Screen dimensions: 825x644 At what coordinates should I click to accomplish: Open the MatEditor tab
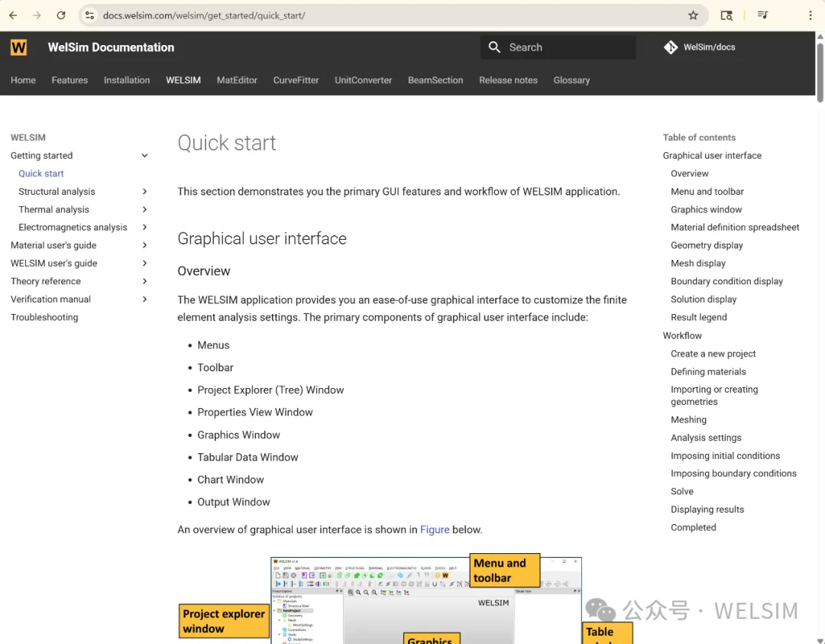[x=237, y=80]
